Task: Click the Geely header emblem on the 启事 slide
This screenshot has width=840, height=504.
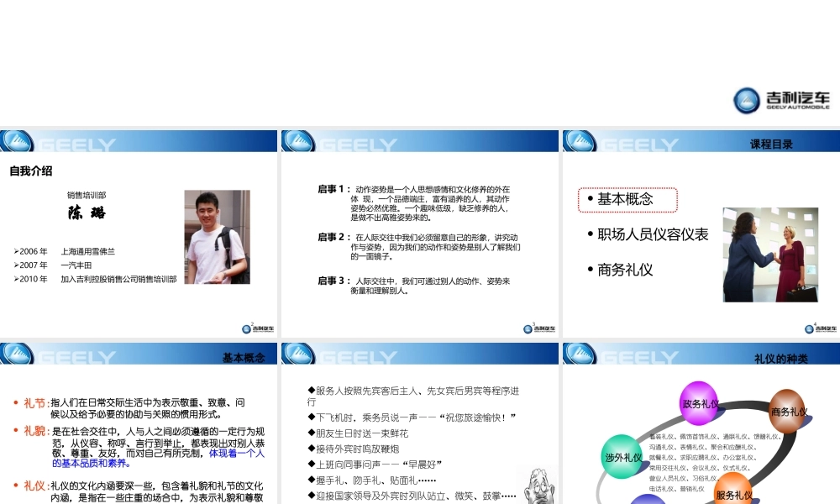Action: [x=298, y=141]
